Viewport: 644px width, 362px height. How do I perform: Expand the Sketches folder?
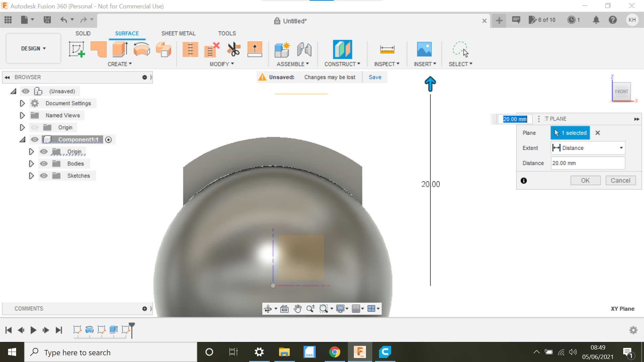(x=31, y=176)
